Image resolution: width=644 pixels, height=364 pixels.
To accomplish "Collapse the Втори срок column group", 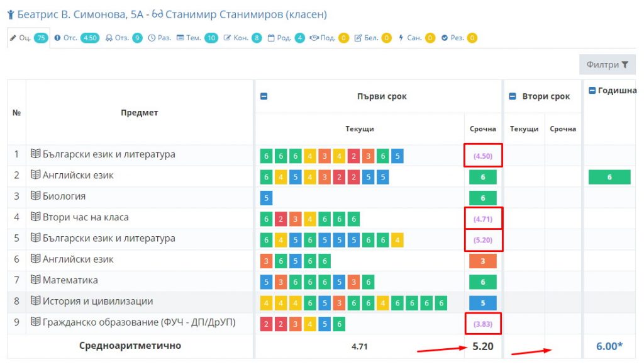I will [513, 97].
